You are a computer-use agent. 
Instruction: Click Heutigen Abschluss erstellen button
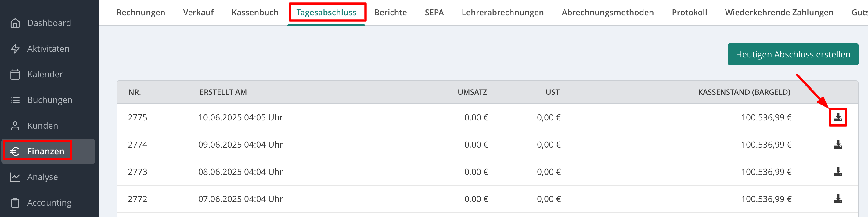(x=793, y=54)
